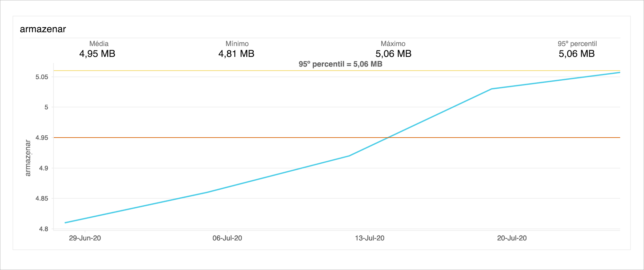Select the value shown under Máximo
Viewport: 644px width, 270px height.
coord(393,54)
